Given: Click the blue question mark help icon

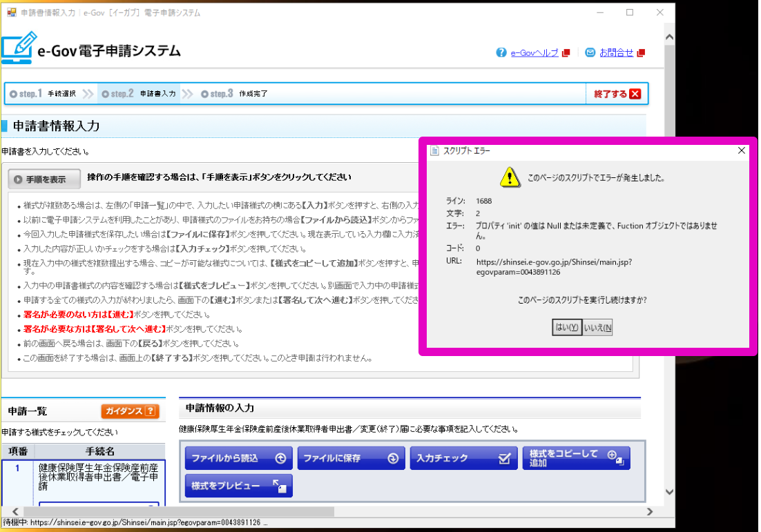Looking at the screenshot, I should [501, 52].
